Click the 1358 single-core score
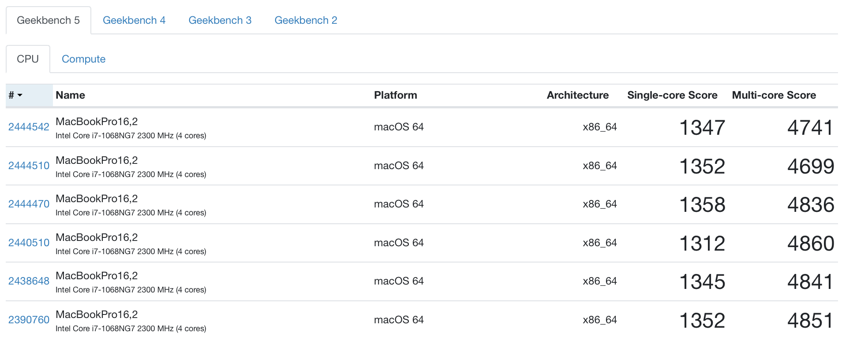The image size is (868, 355). click(x=702, y=205)
